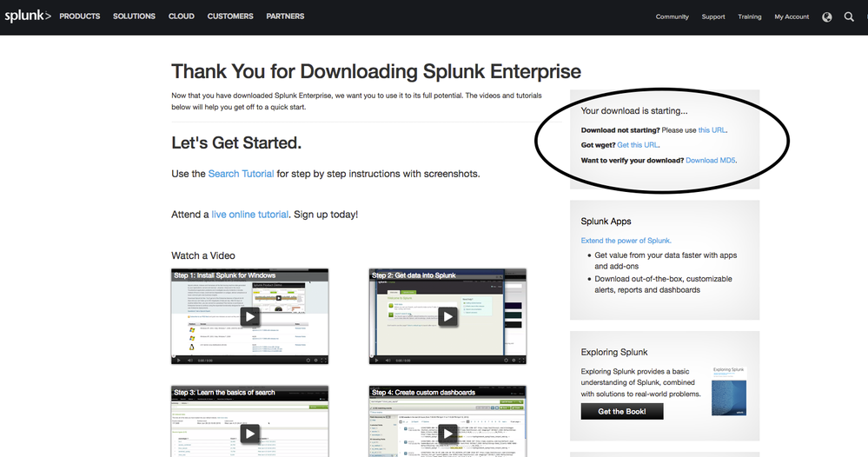Image resolution: width=868 pixels, height=457 pixels.
Task: Play the Create custom dashboards video
Action: [447, 433]
